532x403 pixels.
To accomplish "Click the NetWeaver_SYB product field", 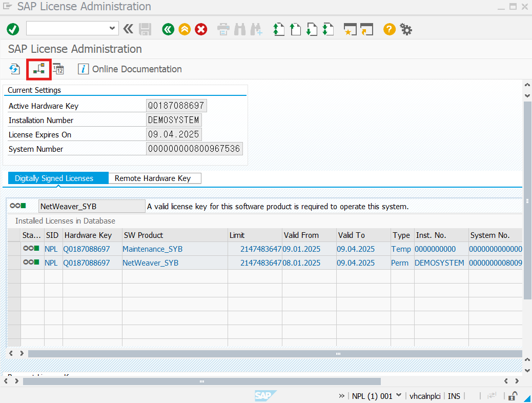I will coord(92,207).
